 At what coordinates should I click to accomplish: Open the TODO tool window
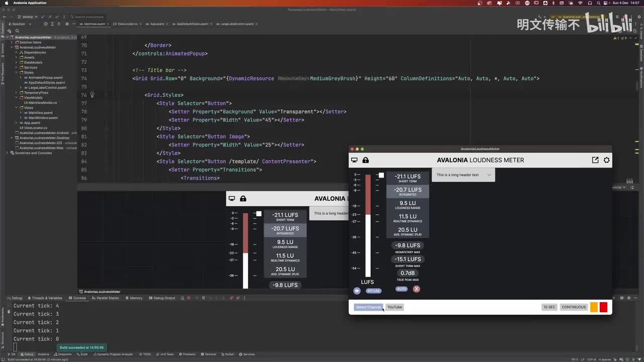145,354
